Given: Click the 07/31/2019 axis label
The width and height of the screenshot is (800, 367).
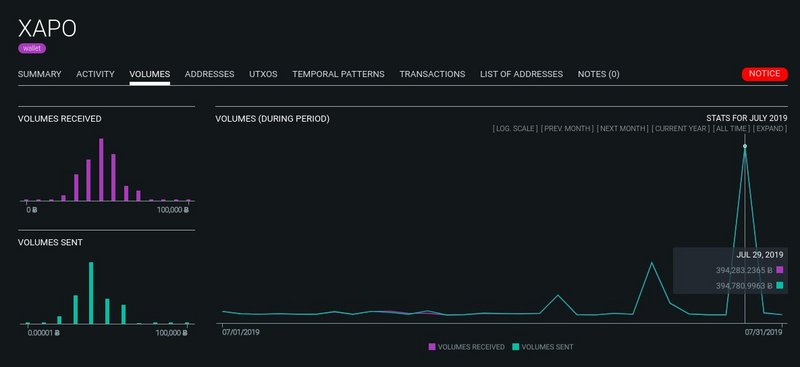Looking at the screenshot, I should coord(763,332).
